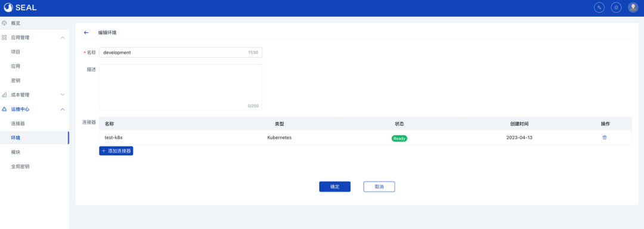
Task: Delete the test-k8s connector
Action: (605, 138)
